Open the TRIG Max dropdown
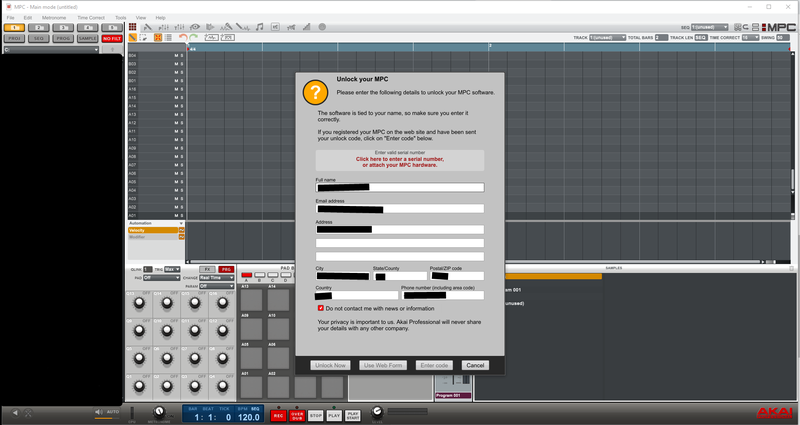 pos(172,269)
